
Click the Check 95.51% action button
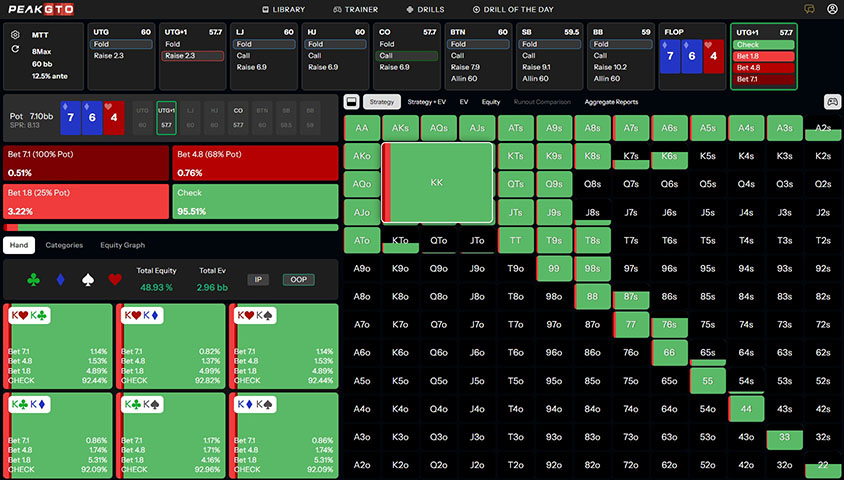(254, 198)
